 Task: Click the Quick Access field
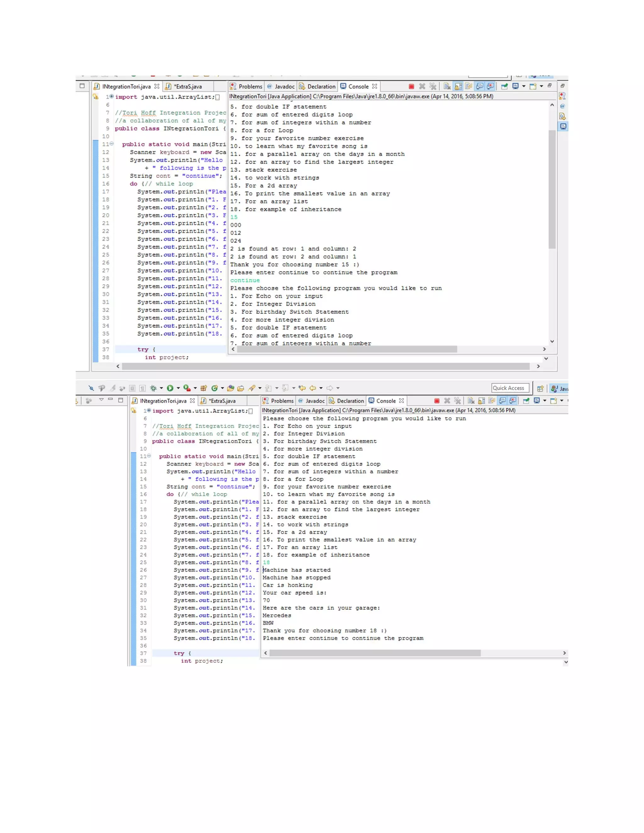pyautogui.click(x=510, y=388)
